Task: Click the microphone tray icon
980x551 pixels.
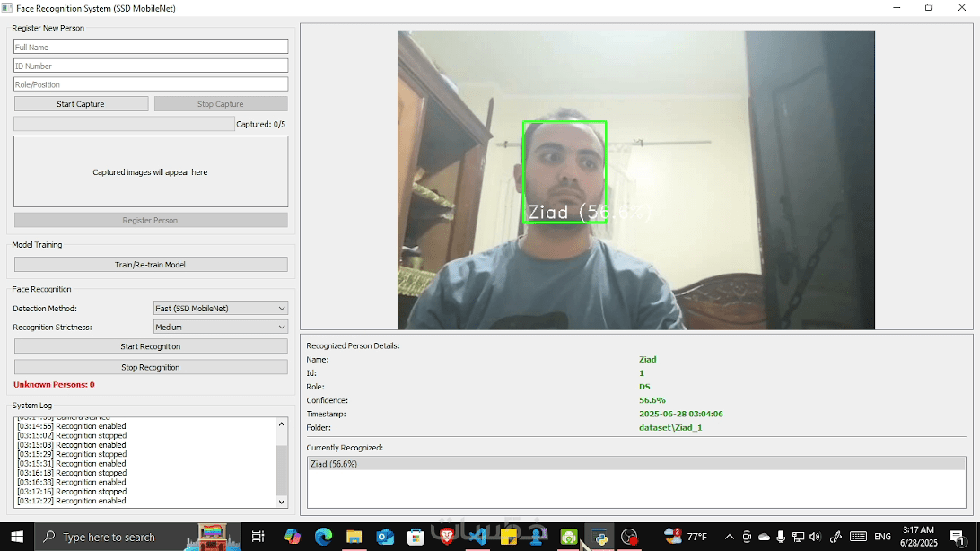Action: pyautogui.click(x=781, y=537)
